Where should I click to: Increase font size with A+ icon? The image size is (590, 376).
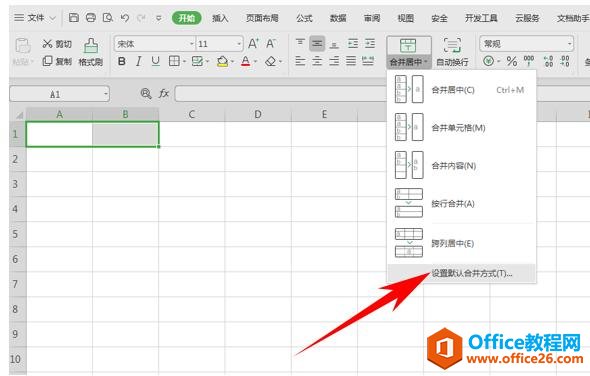[x=253, y=44]
